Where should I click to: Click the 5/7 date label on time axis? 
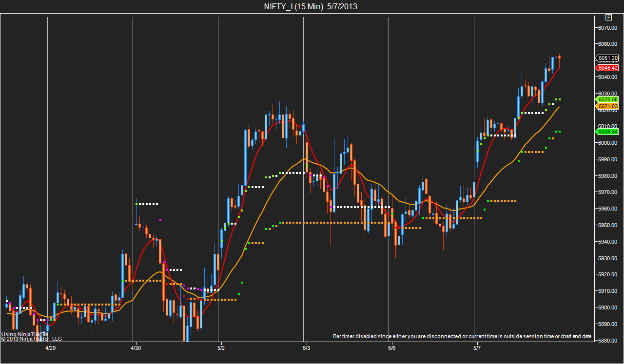(x=477, y=348)
